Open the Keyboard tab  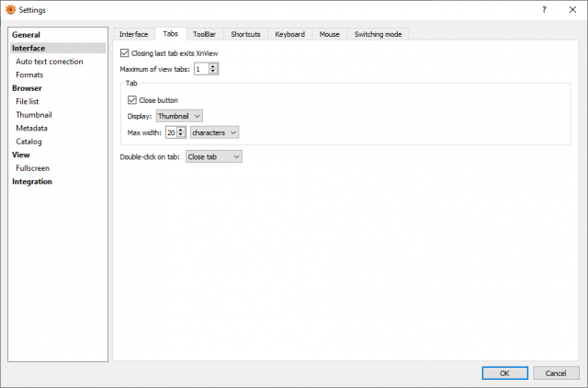(290, 34)
